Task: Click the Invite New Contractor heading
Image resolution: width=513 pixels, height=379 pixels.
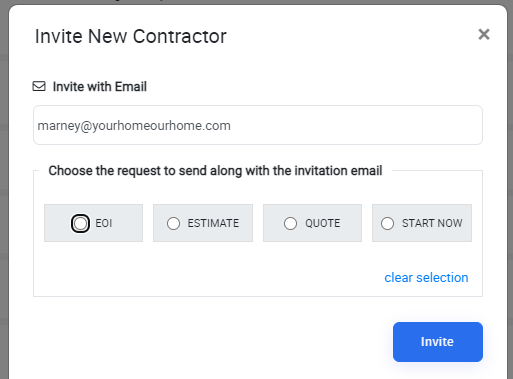Action: [131, 36]
